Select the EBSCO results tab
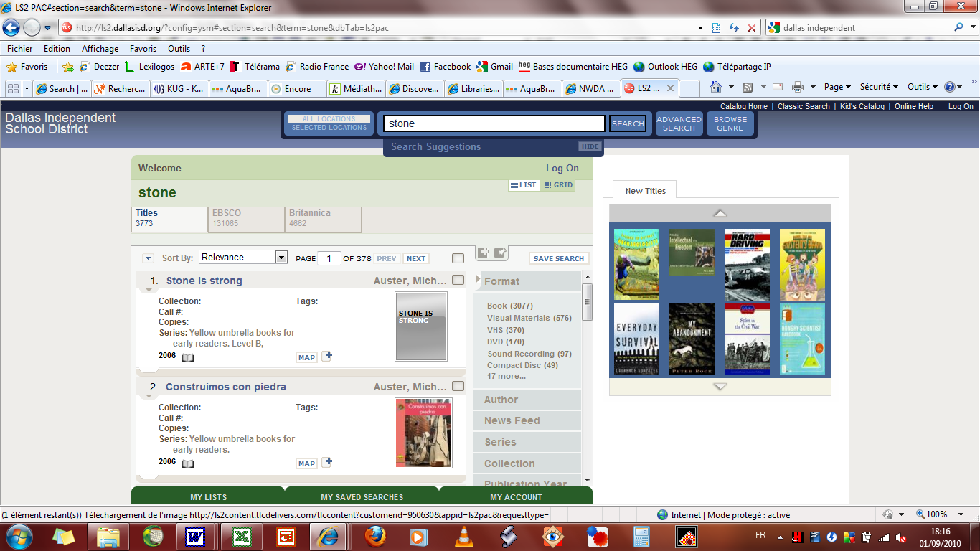 click(x=246, y=219)
